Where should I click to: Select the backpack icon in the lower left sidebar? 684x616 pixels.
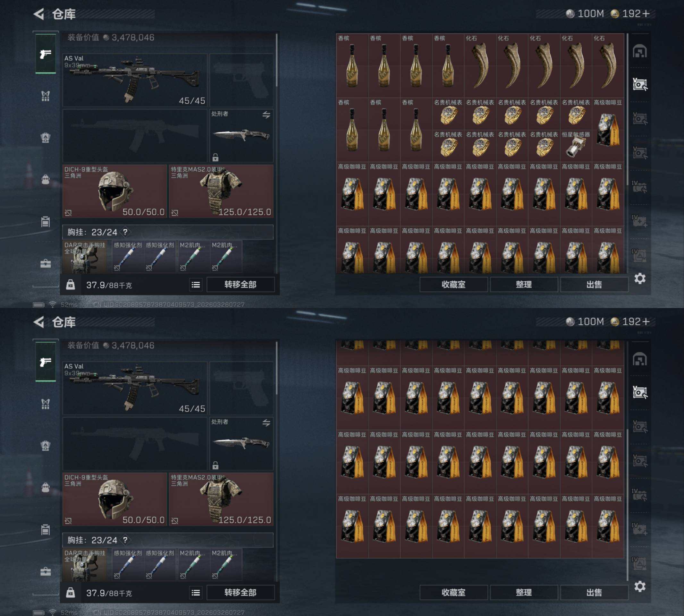pos(45,487)
